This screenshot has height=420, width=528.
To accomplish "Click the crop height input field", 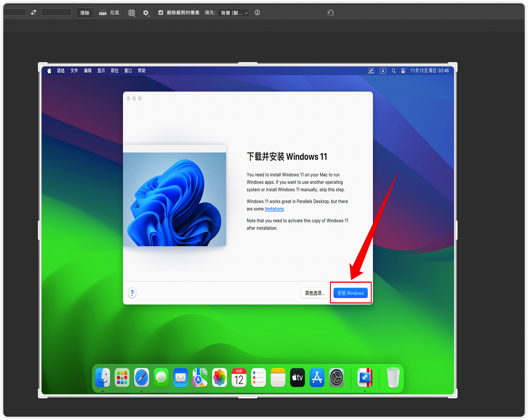I will pyautogui.click(x=56, y=13).
